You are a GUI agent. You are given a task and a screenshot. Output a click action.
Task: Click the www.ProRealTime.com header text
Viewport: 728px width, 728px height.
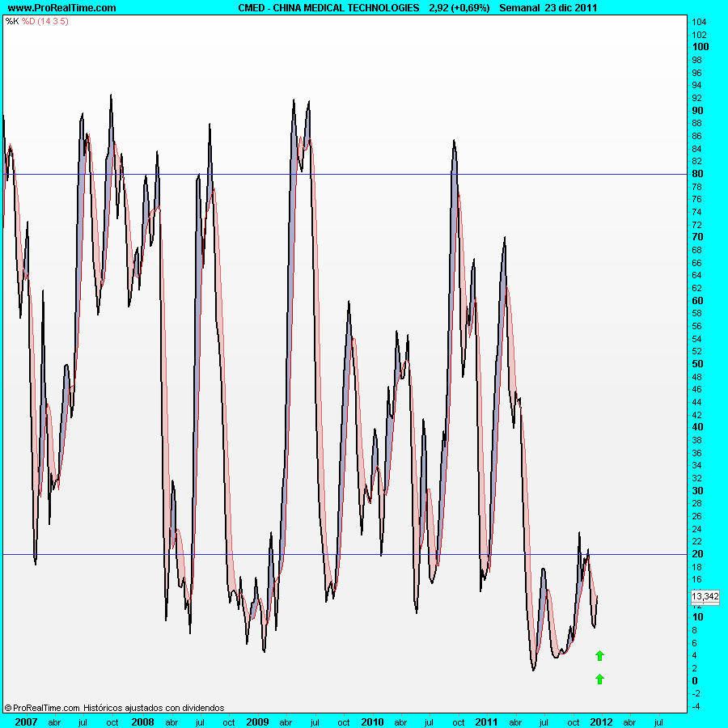pos(61,8)
